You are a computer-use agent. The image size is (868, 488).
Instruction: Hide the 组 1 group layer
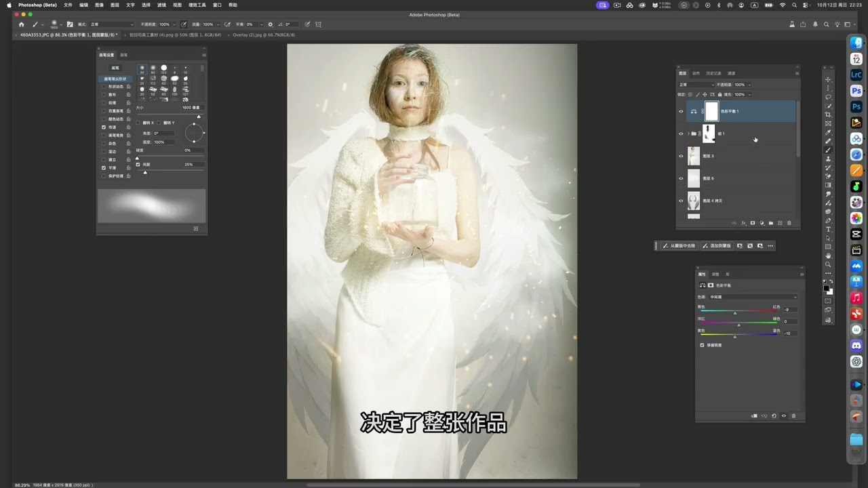pos(681,134)
